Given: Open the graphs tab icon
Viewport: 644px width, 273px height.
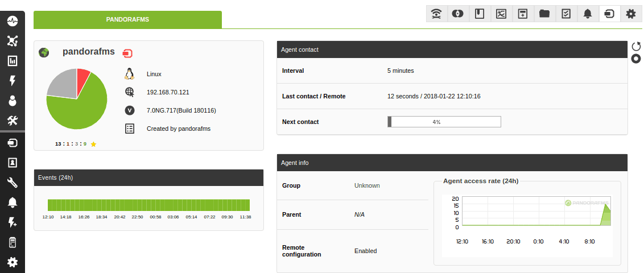Looking at the screenshot, I should pos(501,14).
